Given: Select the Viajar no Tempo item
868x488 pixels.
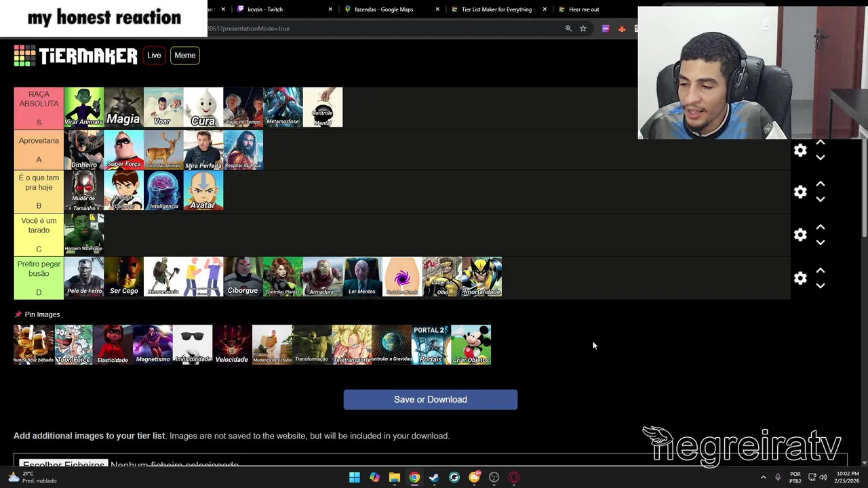Looking at the screenshot, I should tap(243, 107).
